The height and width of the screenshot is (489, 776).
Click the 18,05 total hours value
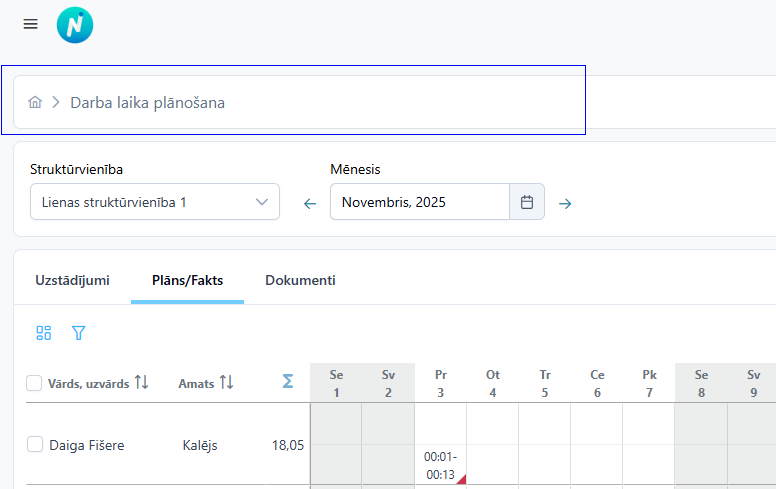point(288,445)
